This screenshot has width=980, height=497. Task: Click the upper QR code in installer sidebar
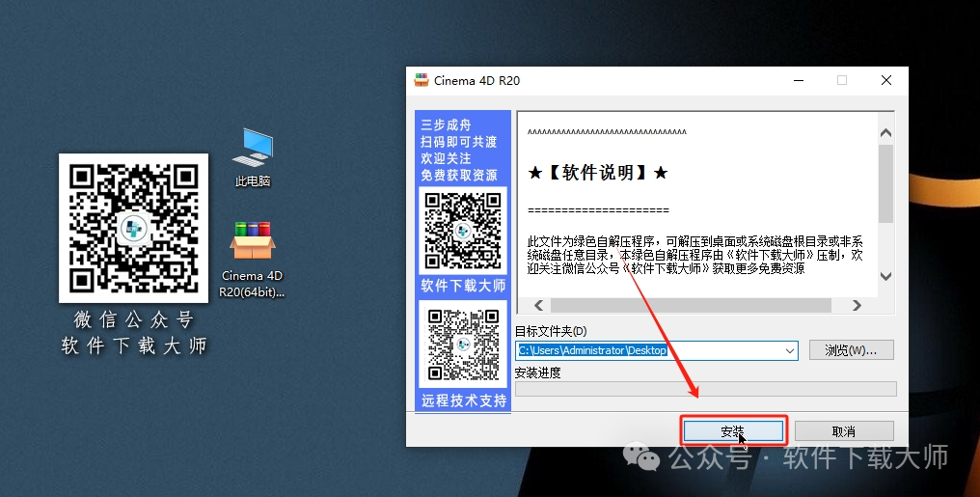pos(463,232)
